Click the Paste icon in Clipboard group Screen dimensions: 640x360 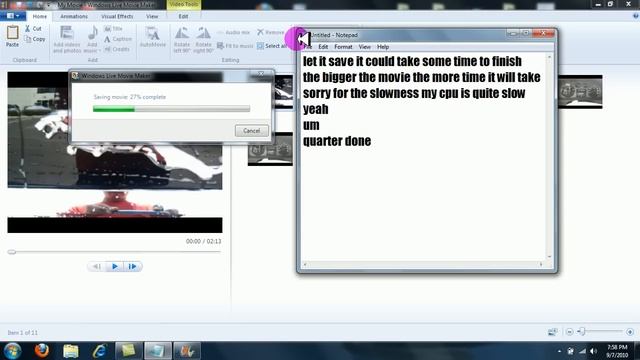pyautogui.click(x=12, y=33)
